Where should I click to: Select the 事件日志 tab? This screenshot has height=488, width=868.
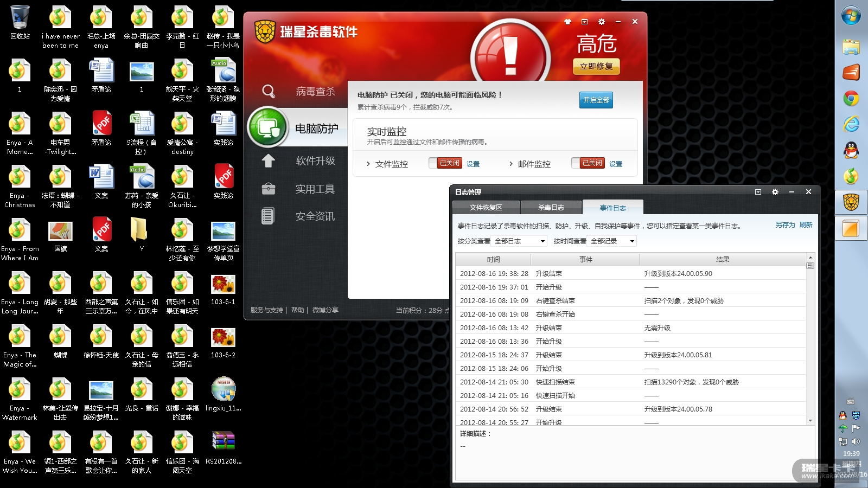click(613, 208)
